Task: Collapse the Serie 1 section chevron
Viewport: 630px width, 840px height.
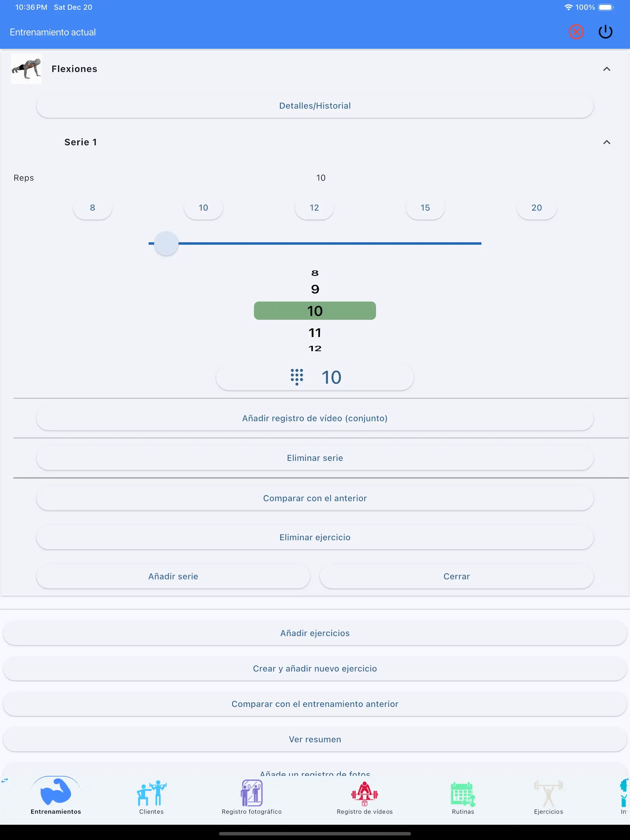Action: coord(606,142)
